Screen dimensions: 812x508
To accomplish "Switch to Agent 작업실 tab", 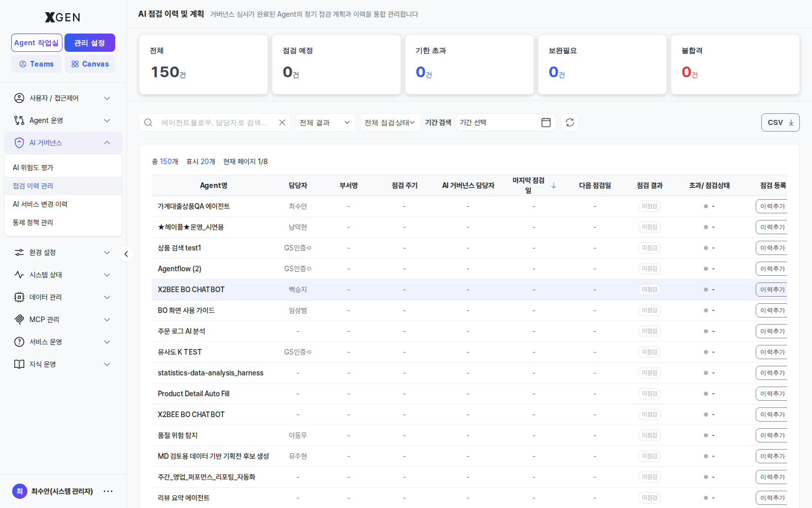I will coord(37,43).
